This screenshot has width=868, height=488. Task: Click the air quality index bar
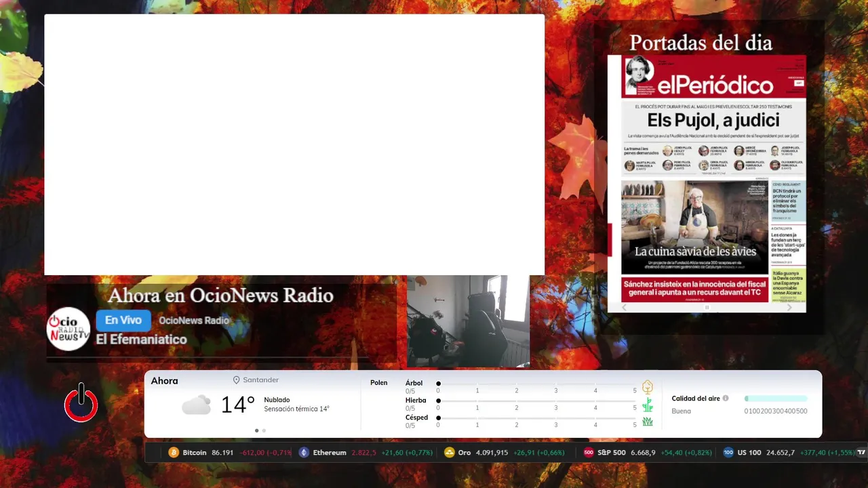(776, 399)
